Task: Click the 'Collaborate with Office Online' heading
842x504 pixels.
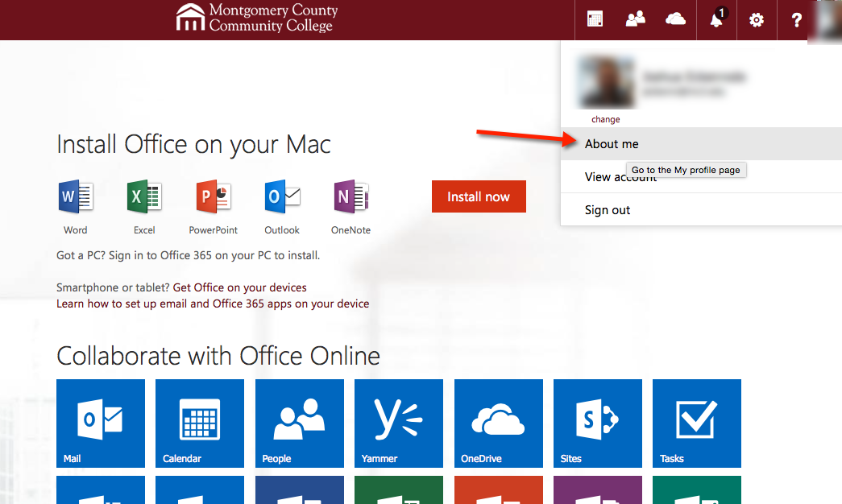Action: coord(218,356)
